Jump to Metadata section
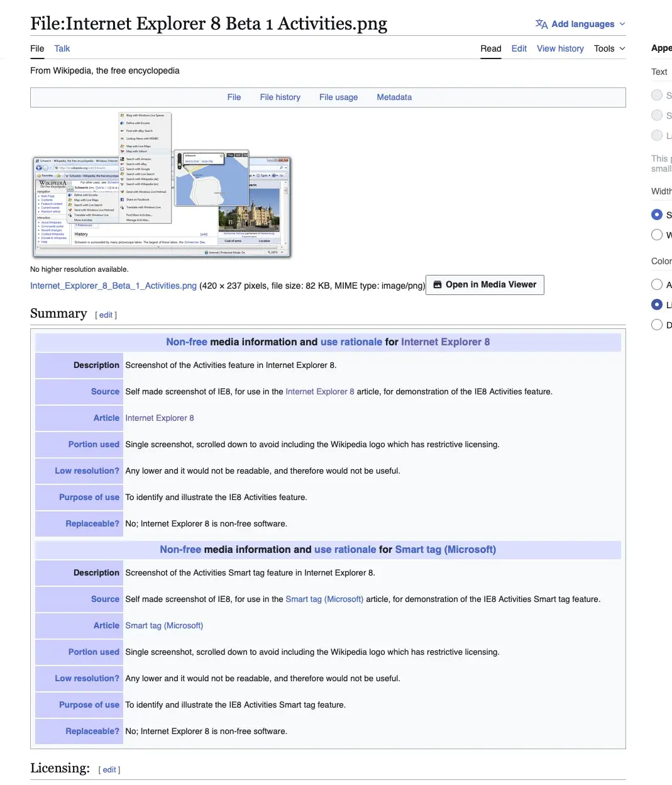Viewport: 672px width, 785px height. [x=394, y=97]
